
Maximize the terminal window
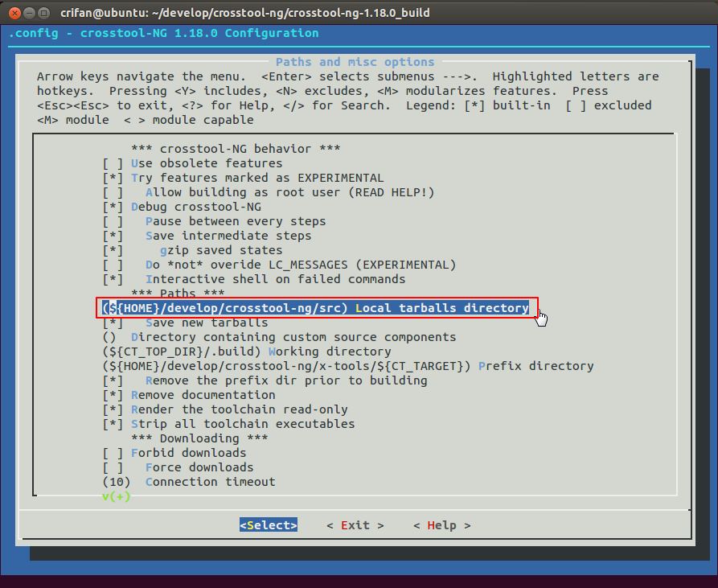click(x=44, y=13)
